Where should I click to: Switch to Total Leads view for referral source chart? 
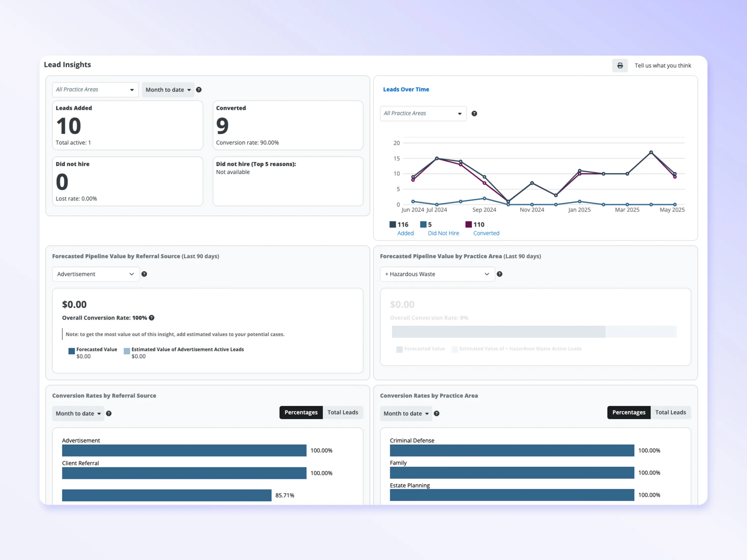[x=343, y=412]
